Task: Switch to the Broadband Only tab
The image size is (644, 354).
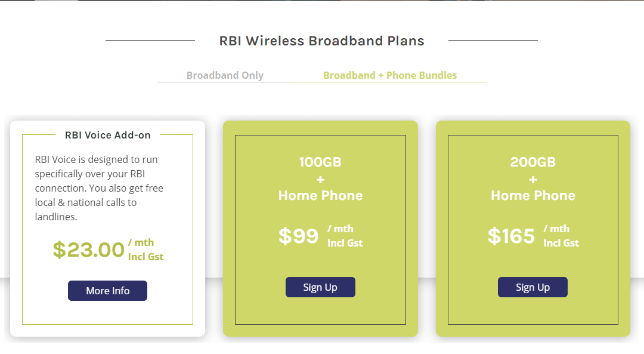Action: tap(225, 75)
